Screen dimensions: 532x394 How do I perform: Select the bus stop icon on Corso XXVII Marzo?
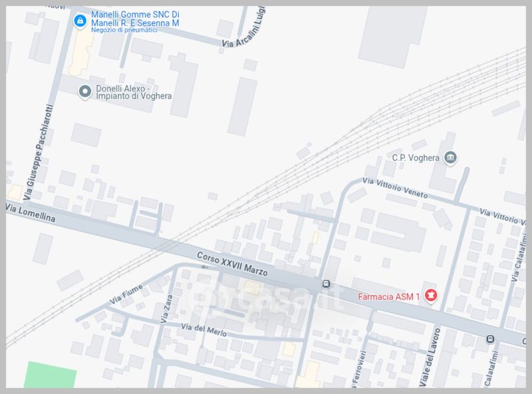(326, 284)
